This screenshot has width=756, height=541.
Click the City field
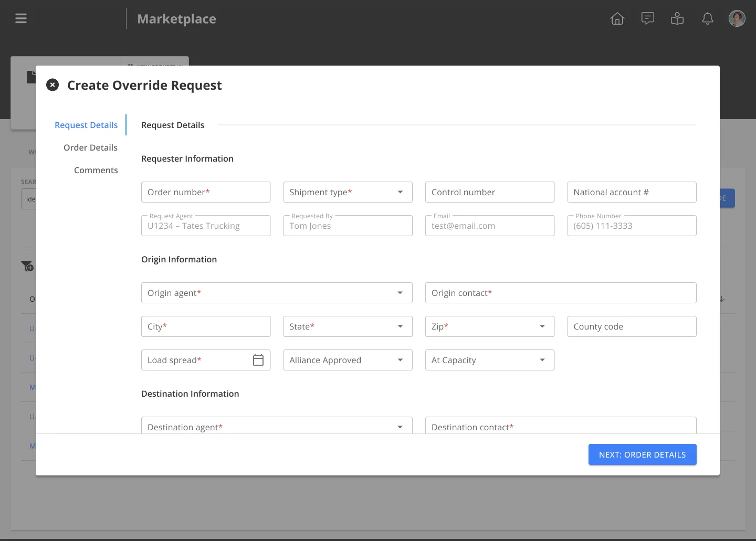pos(206,326)
